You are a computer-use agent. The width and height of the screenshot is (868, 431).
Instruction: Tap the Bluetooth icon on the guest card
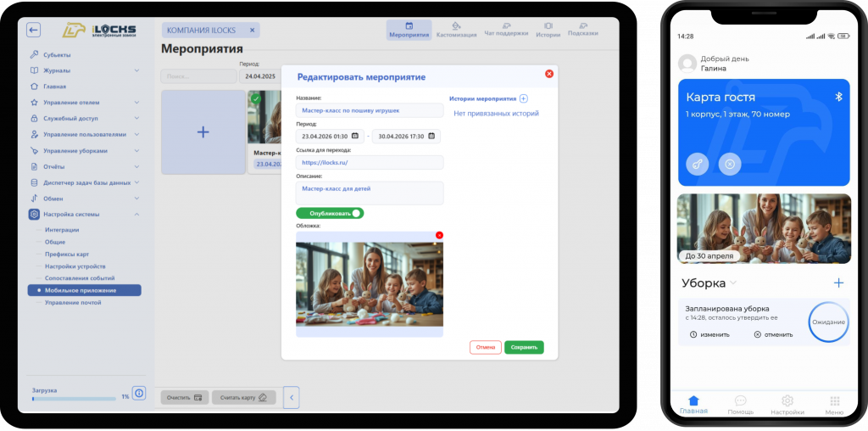(838, 97)
